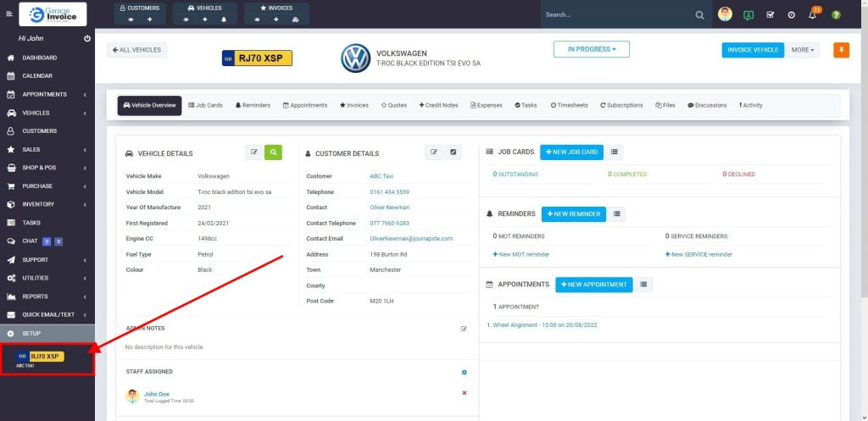Open the Timesheets tab

[x=569, y=105]
